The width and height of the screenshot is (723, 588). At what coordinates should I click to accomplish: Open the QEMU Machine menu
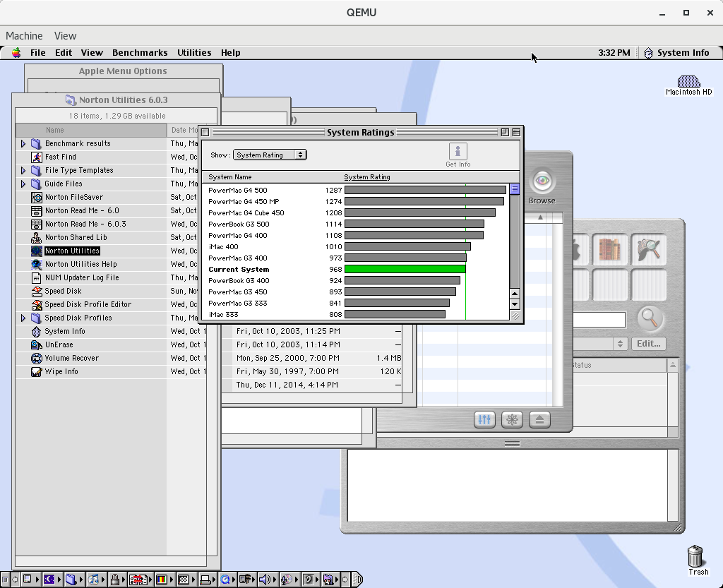24,35
